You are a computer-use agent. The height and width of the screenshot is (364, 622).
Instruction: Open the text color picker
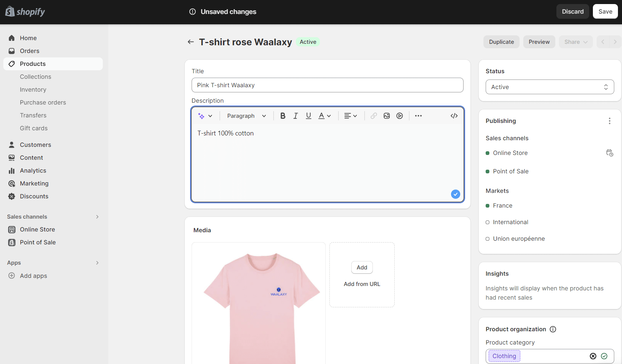click(x=325, y=116)
